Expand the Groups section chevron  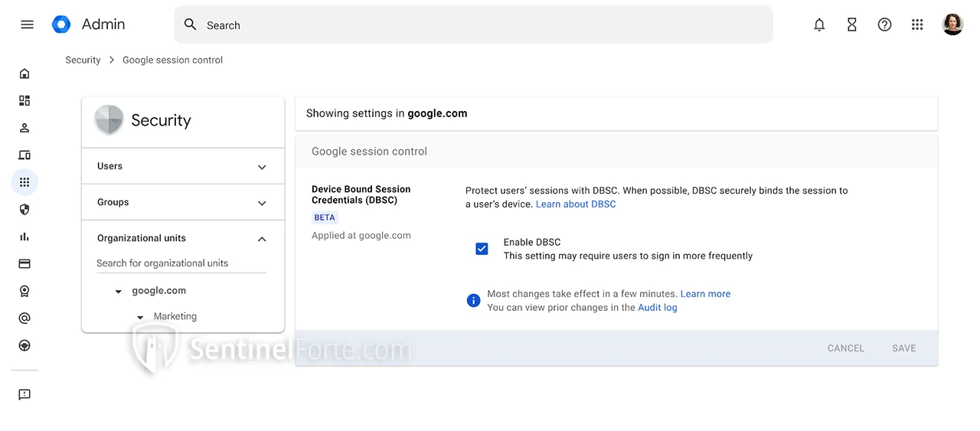[x=262, y=203]
